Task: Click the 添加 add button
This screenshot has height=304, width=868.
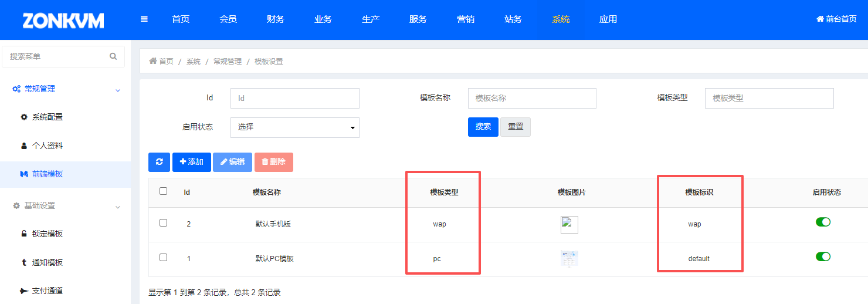Action: pyautogui.click(x=192, y=162)
